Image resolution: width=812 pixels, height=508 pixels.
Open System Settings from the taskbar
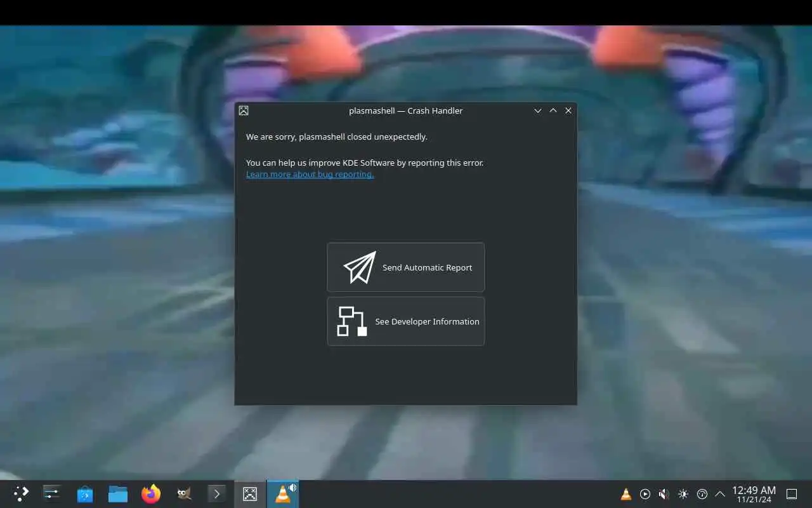coord(52,493)
